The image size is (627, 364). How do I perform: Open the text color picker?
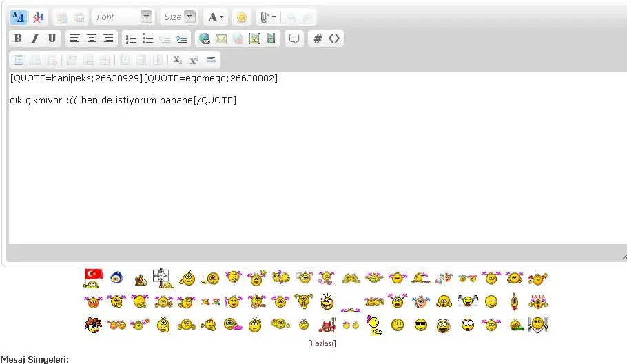pos(216,17)
